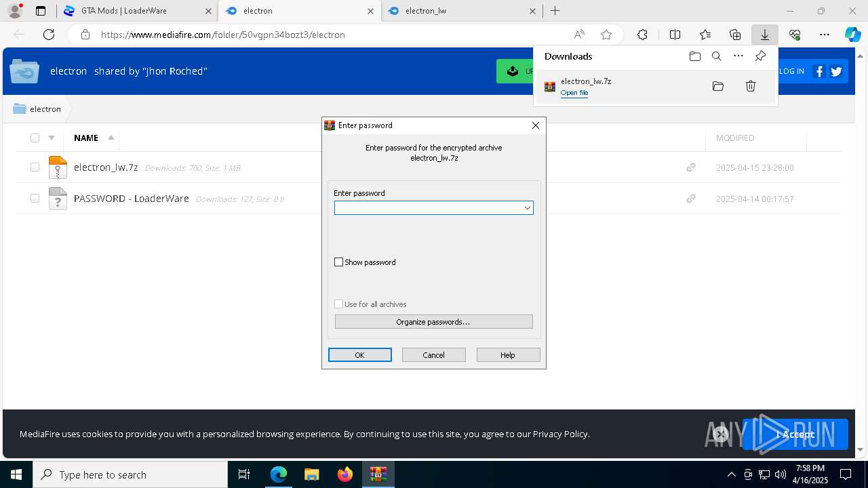Launch Firefox from taskbar
868x488 pixels.
[x=344, y=474]
